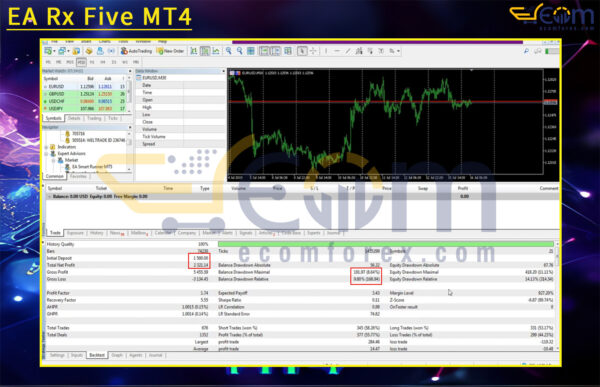Switch timeframe to H1
The height and width of the screenshot is (387, 600).
[x=92, y=62]
